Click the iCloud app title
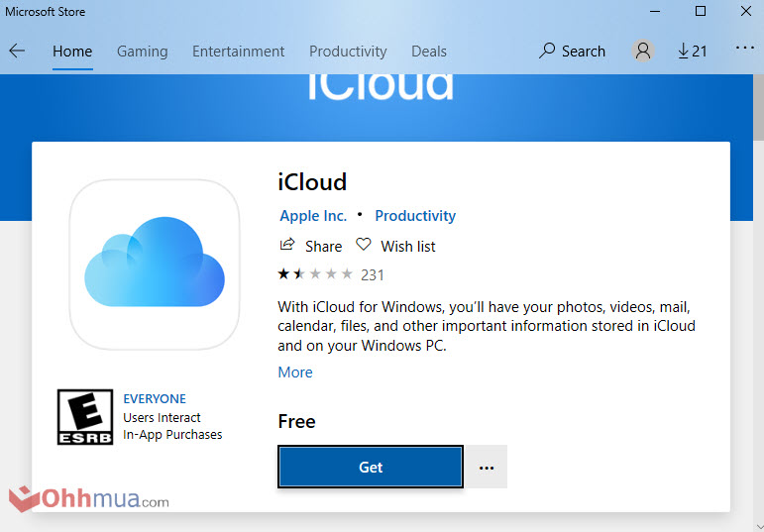The width and height of the screenshot is (764, 532). coord(312,182)
